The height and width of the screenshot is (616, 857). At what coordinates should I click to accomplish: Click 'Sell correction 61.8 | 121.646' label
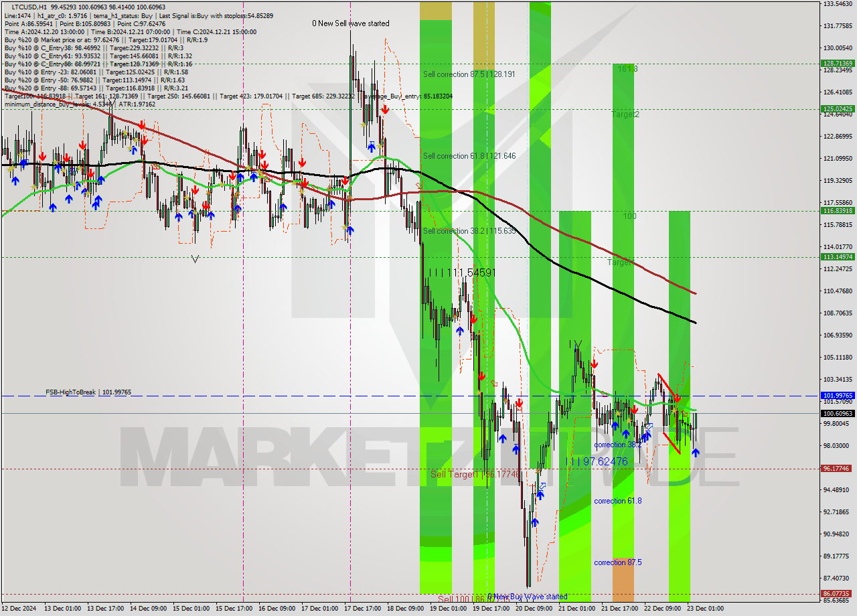click(469, 156)
